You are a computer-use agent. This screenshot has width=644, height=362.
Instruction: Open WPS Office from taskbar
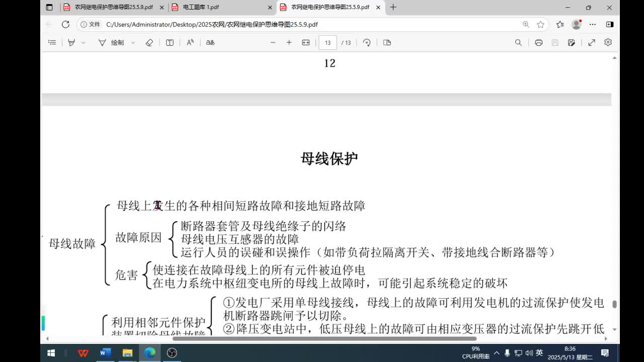83,353
